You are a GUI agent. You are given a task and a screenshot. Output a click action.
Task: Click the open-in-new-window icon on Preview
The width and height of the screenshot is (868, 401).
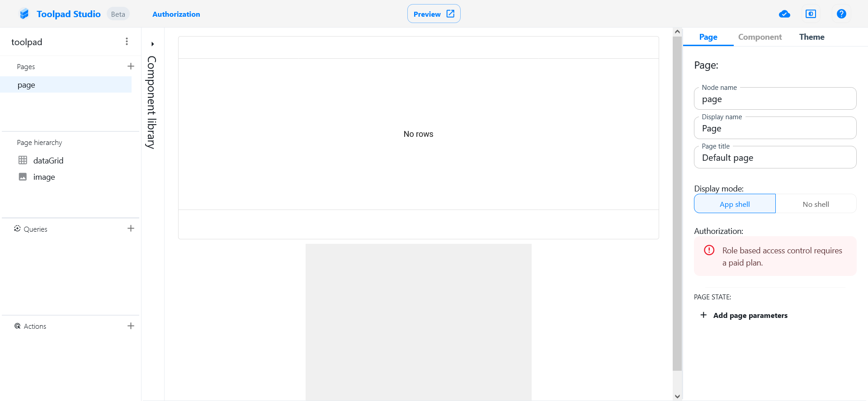coord(450,14)
